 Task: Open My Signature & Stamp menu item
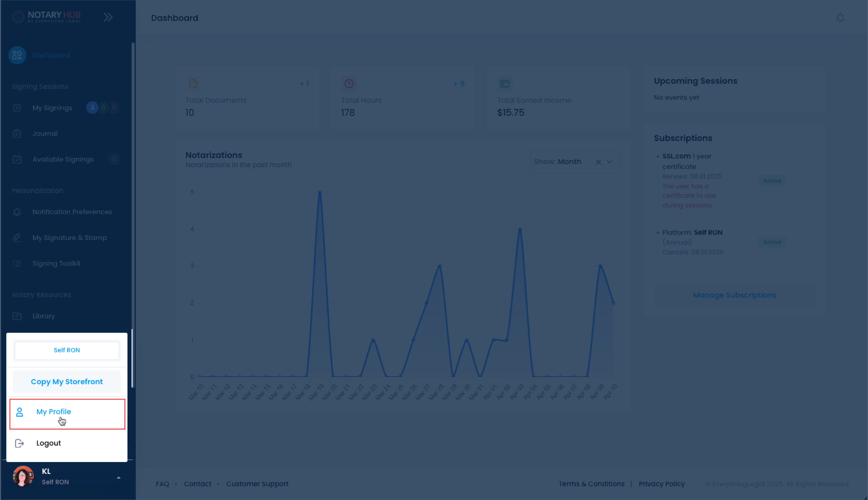click(x=70, y=238)
